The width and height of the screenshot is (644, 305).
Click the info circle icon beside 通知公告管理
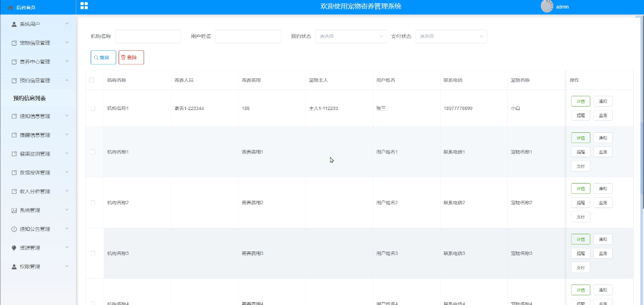pyautogui.click(x=14, y=229)
